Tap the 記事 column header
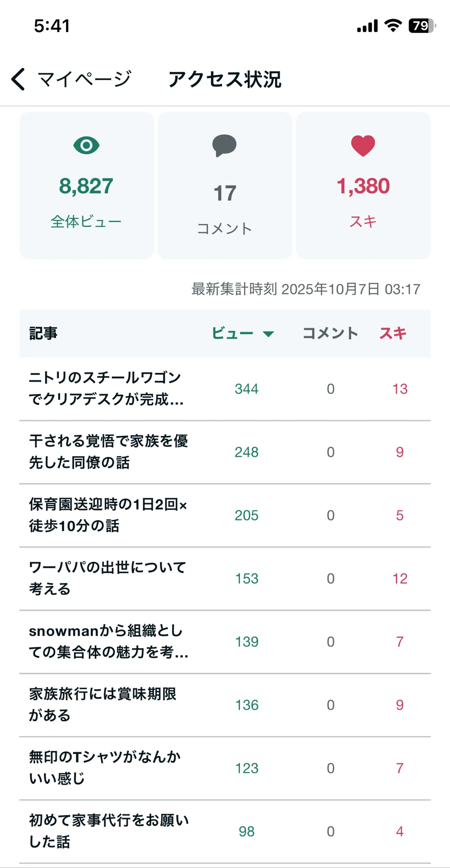 point(43,334)
